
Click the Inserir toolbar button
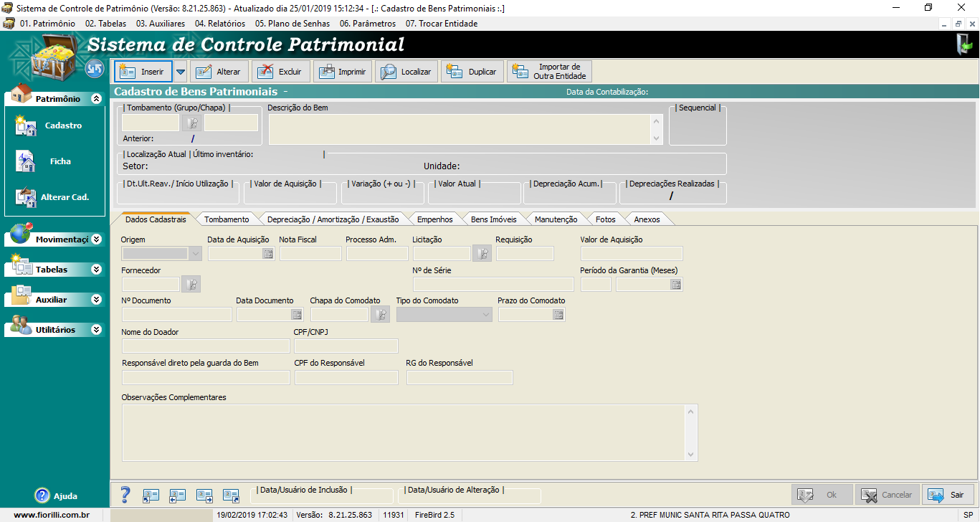point(143,72)
